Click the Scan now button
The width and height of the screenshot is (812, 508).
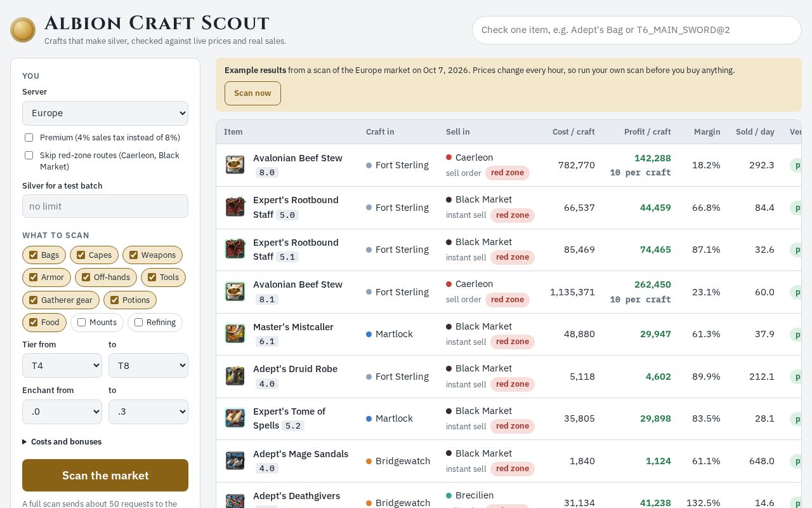point(252,93)
